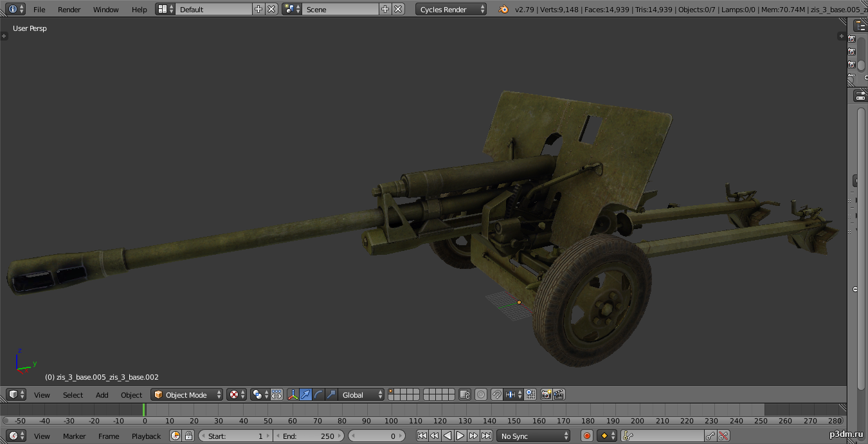868x444 pixels.
Task: Add a new scene
Action: [385, 9]
